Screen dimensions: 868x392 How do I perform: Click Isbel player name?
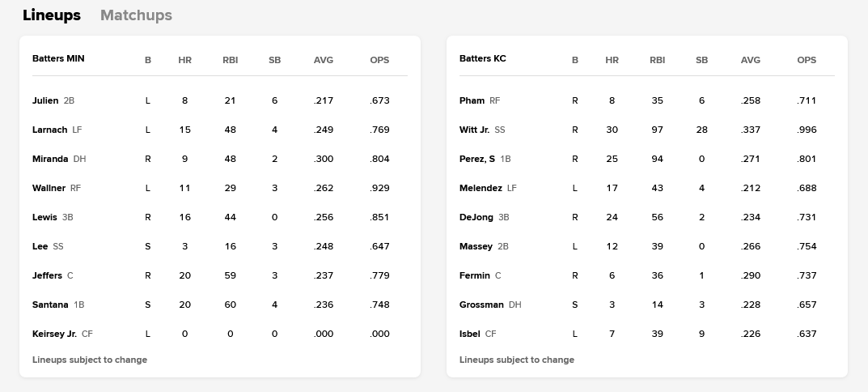click(x=469, y=334)
